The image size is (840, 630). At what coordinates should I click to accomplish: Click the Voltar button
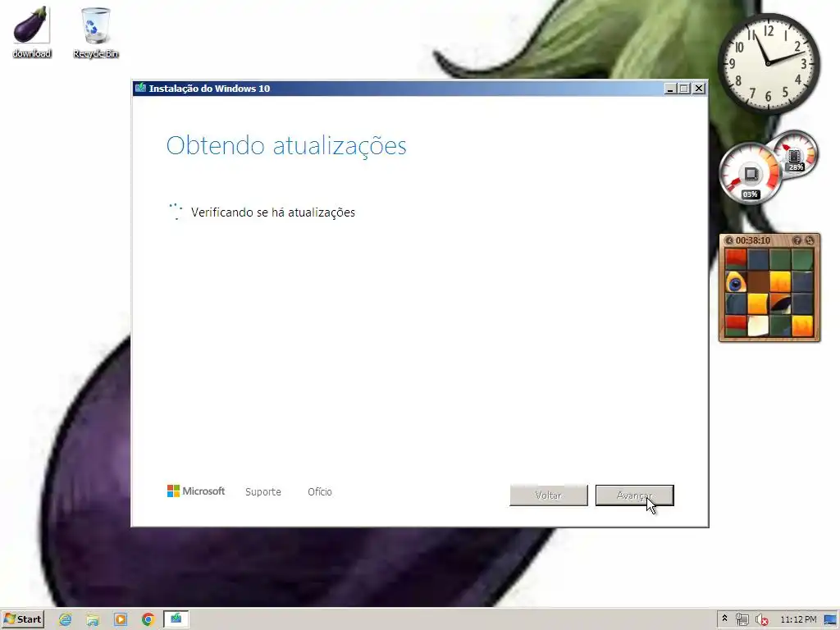[549, 495]
